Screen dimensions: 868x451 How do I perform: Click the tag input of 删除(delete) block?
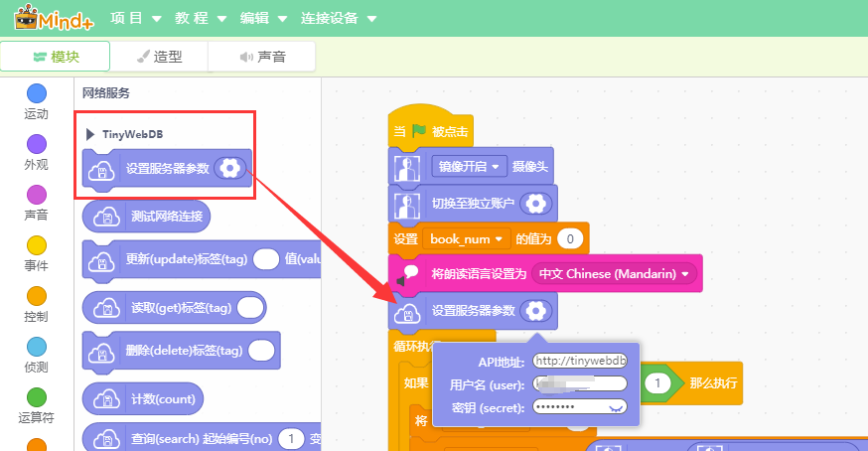pos(262,350)
